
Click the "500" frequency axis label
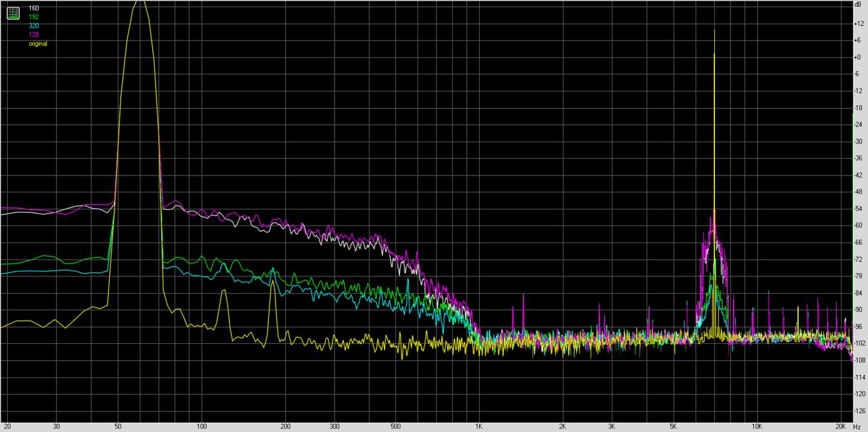(395, 427)
